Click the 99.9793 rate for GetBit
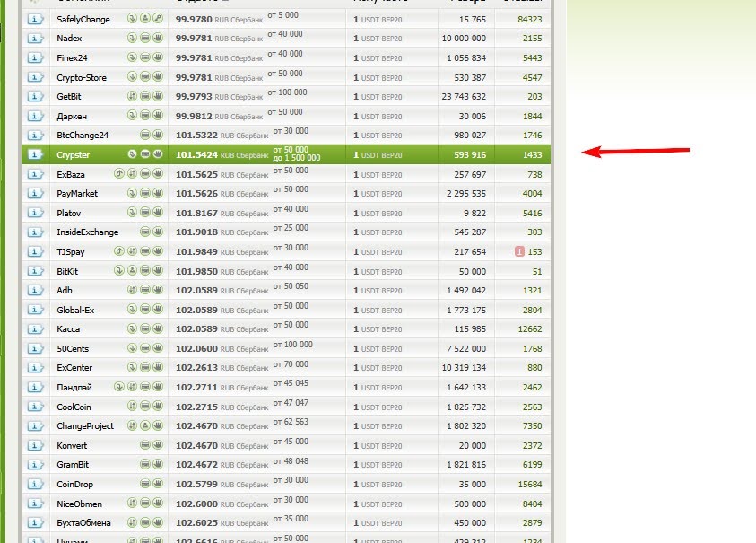 pyautogui.click(x=194, y=97)
